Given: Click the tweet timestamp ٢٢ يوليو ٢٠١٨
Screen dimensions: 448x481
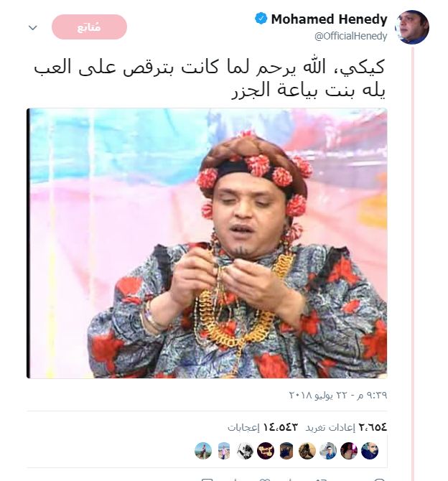Looking at the screenshot, I should point(338,395).
